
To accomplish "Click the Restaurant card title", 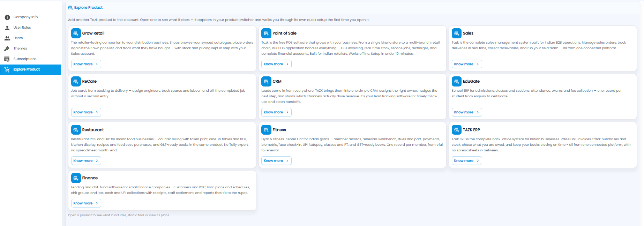I will click(x=93, y=130).
